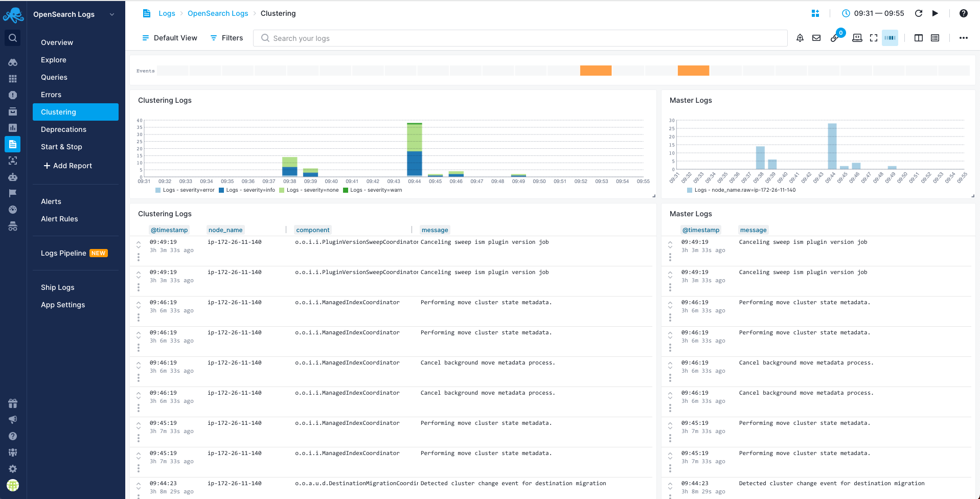The width and height of the screenshot is (980, 499).
Task: Open the megaphone announcements icon
Action: pos(13,420)
